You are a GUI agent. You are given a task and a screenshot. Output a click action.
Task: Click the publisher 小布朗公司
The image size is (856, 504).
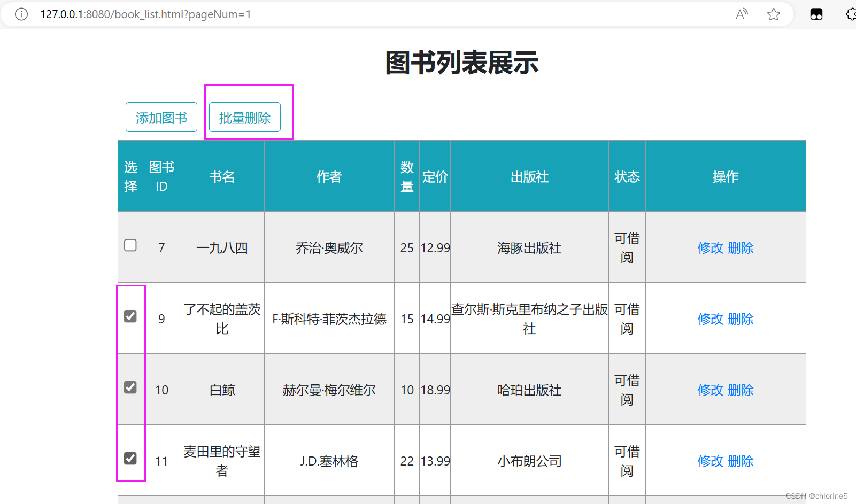point(529,461)
